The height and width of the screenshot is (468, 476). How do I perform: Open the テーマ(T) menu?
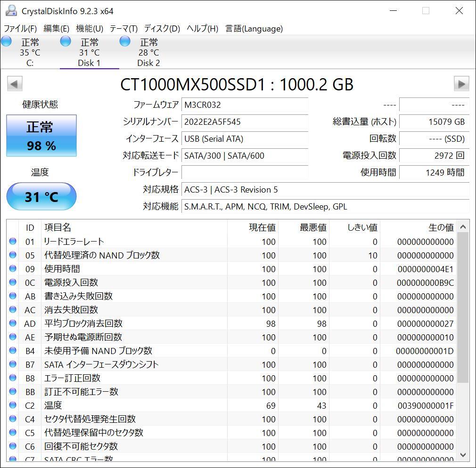123,29
